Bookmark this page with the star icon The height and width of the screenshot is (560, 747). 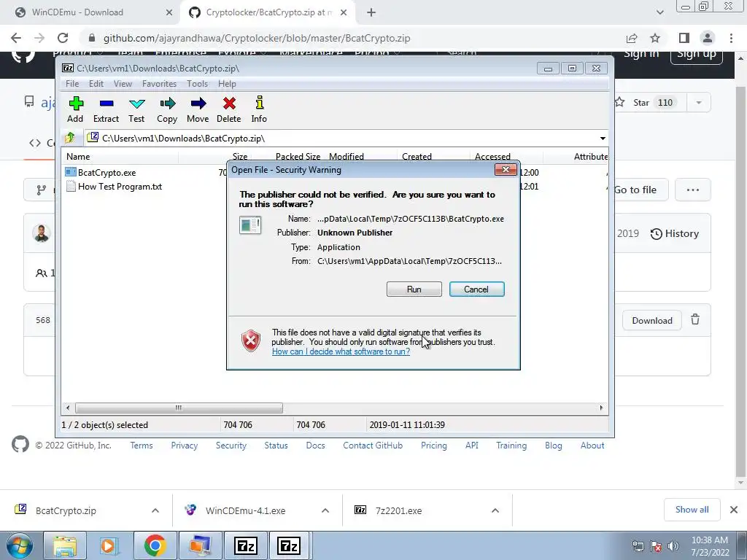coord(655,38)
